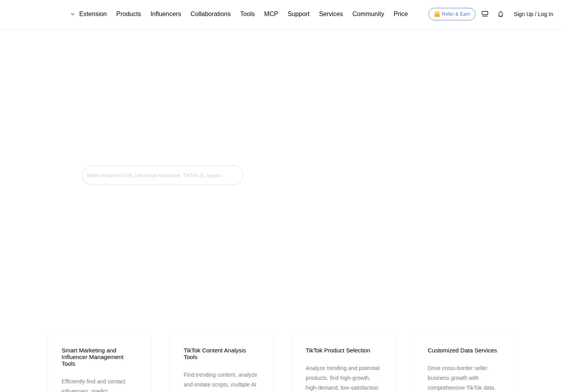Click Sign Up / Log In
This screenshot has width=565, height=392.
(x=533, y=14)
